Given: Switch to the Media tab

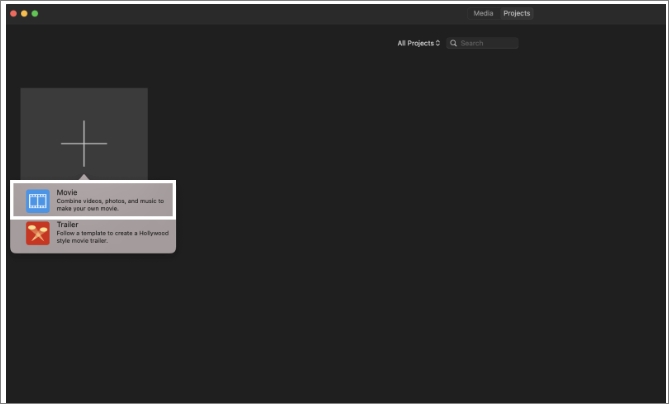Looking at the screenshot, I should pyautogui.click(x=483, y=14).
